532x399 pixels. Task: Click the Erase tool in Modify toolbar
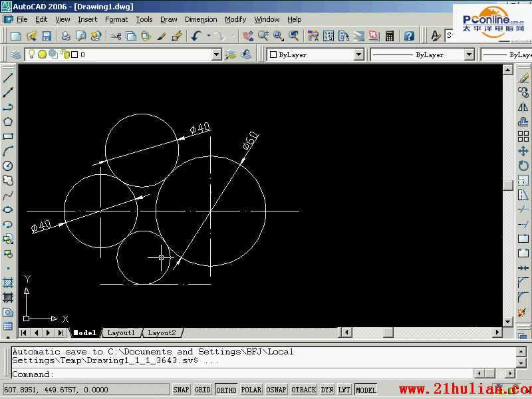[523, 78]
